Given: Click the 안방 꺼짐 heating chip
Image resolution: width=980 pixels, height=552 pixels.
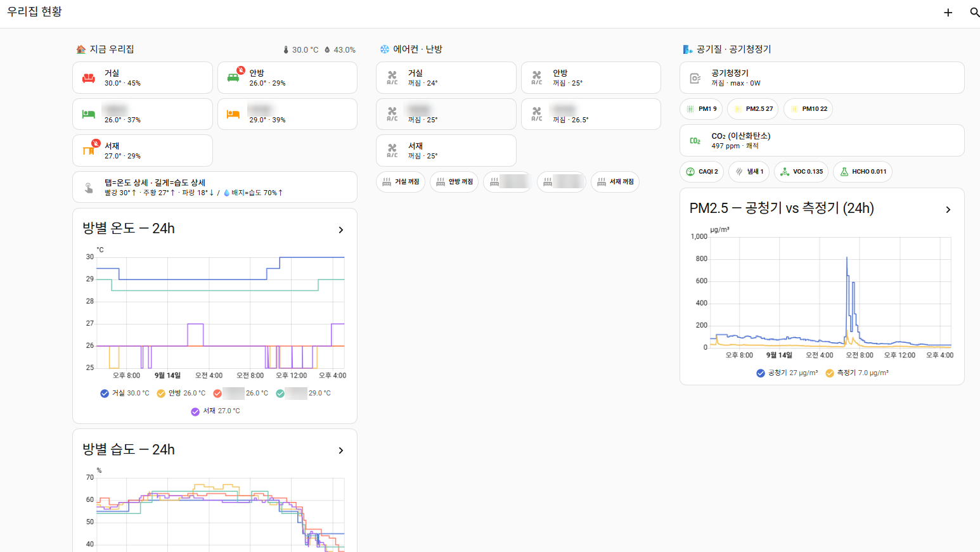Looking at the screenshot, I should click(455, 182).
